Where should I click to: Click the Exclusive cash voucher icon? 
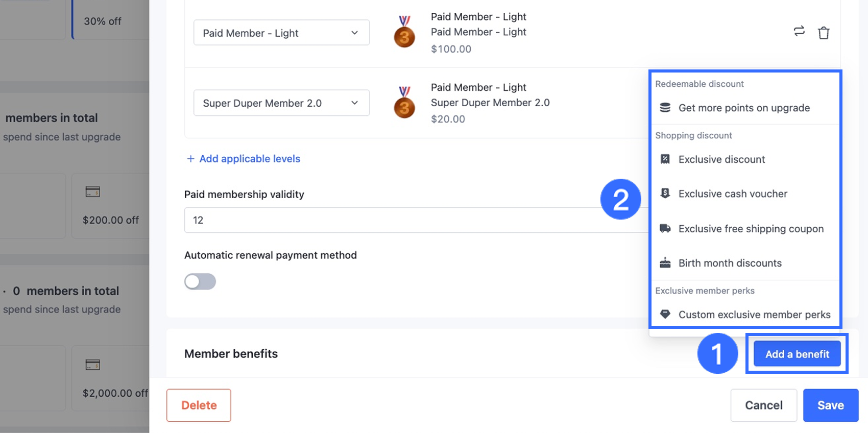[x=665, y=194]
